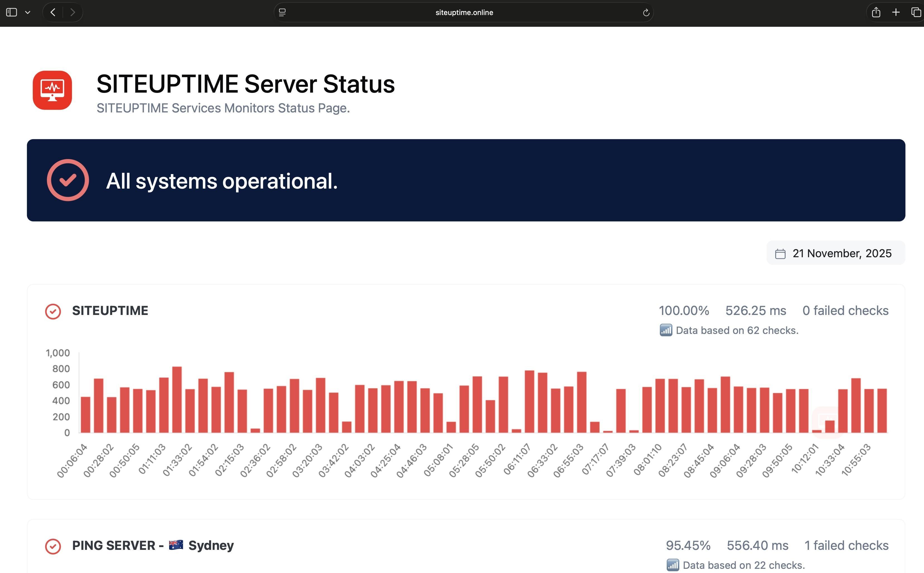The height and width of the screenshot is (573, 924).
Task: Click the checkmark icon beside PING SERVER Sydney
Action: (x=53, y=546)
